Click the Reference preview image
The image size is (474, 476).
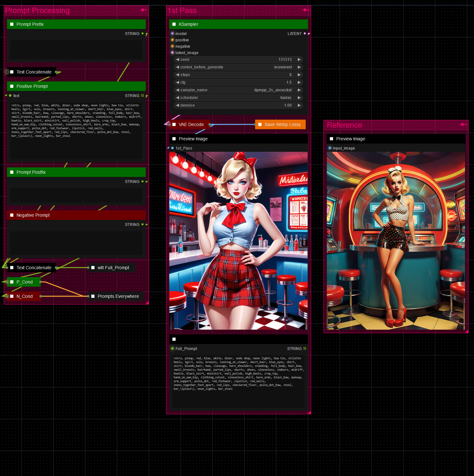(396, 241)
